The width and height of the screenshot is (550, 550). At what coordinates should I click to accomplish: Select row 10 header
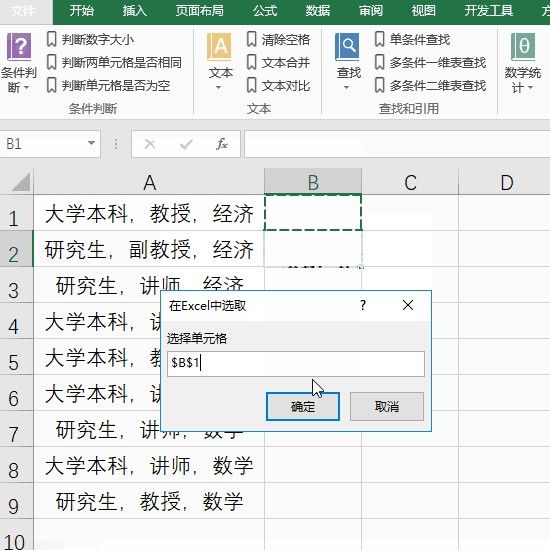pos(16,535)
